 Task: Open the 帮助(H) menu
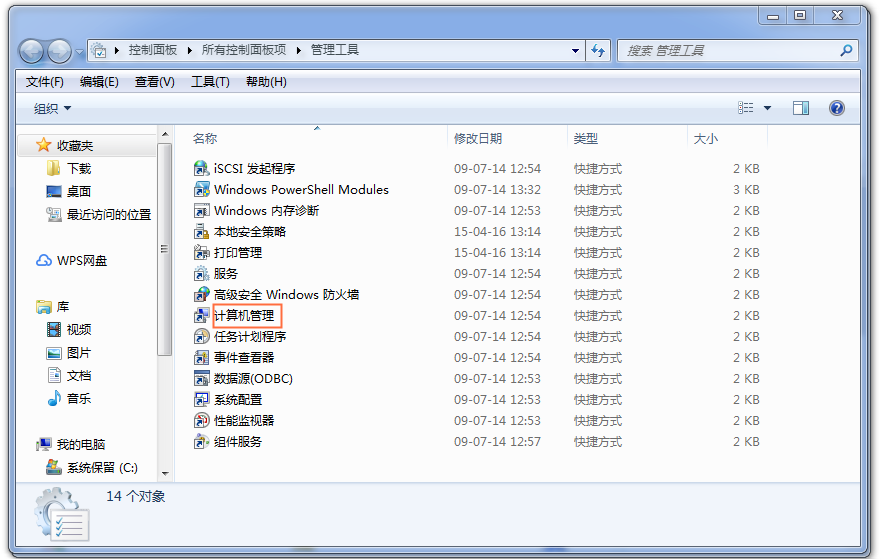(x=266, y=82)
